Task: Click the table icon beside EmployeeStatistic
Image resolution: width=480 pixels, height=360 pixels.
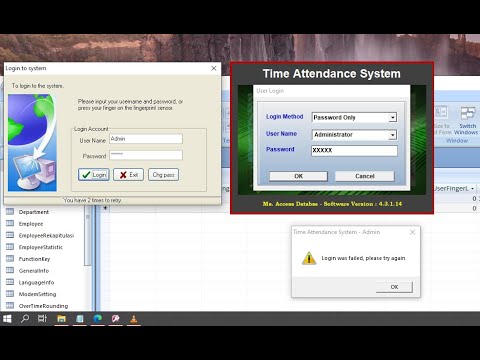Action: pyautogui.click(x=10, y=247)
